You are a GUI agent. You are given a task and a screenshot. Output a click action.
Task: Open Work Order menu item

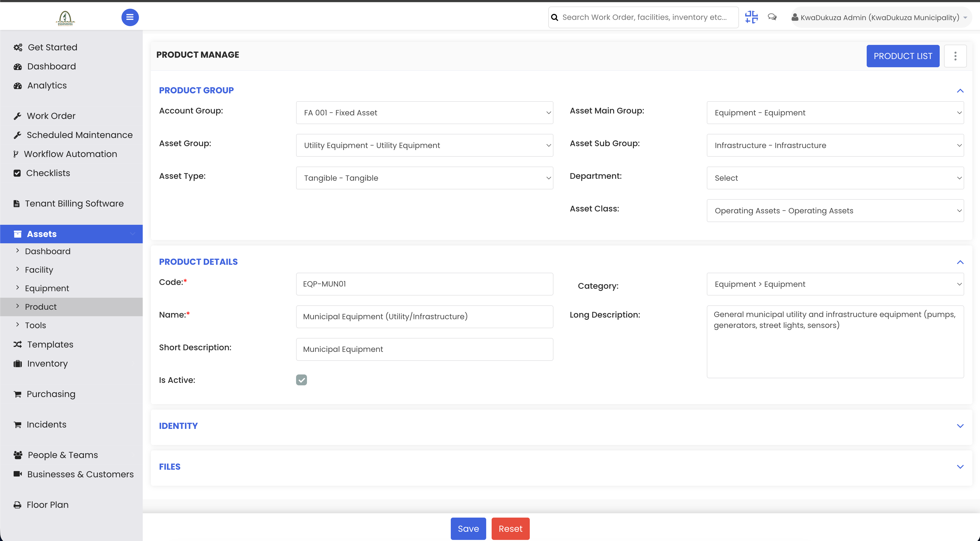(x=51, y=116)
